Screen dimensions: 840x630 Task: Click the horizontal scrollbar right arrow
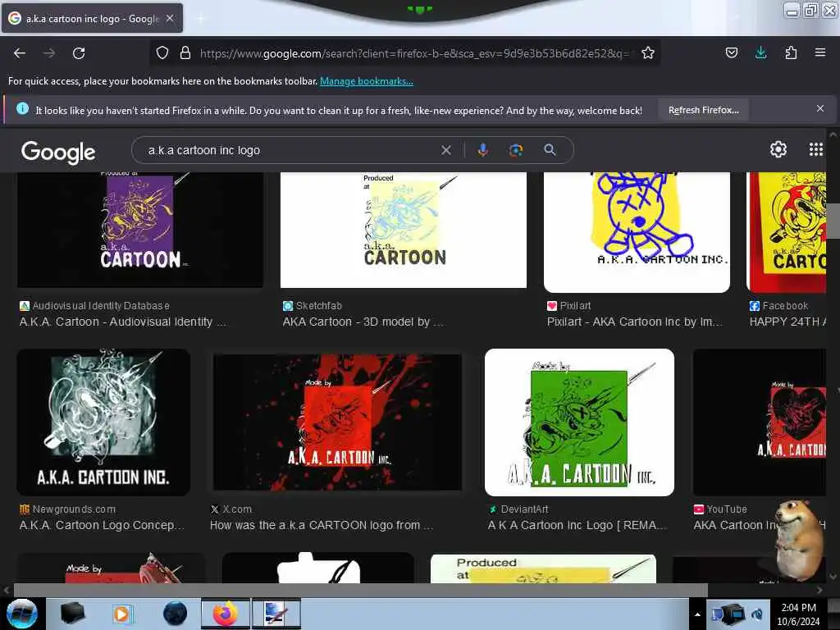(x=819, y=590)
